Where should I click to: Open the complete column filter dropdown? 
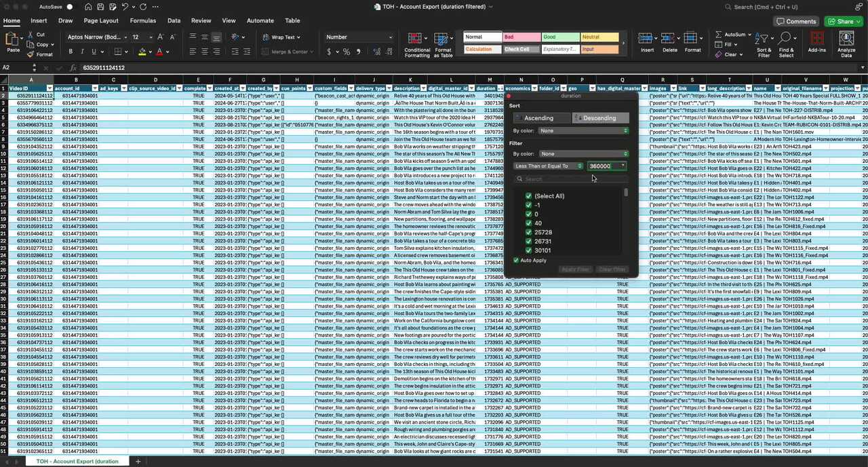pyautogui.click(x=209, y=88)
